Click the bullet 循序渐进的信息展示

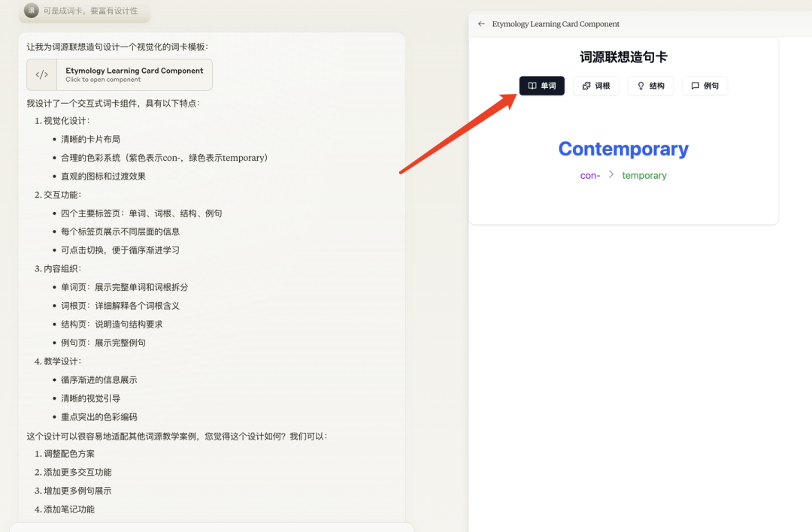(x=99, y=380)
